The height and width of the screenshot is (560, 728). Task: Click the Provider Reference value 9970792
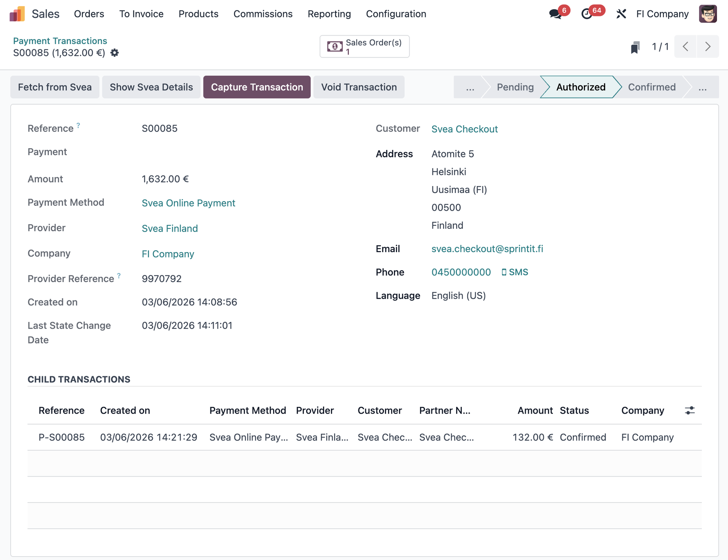coord(162,279)
